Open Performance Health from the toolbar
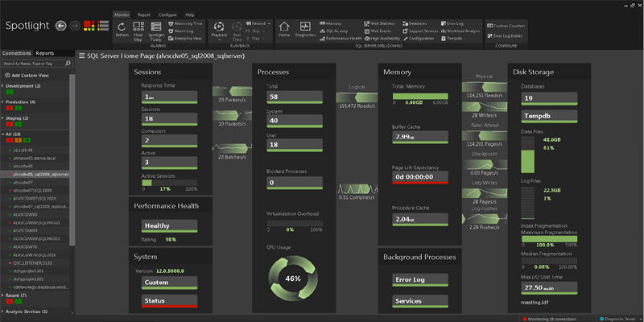The image size is (644, 322). point(341,38)
